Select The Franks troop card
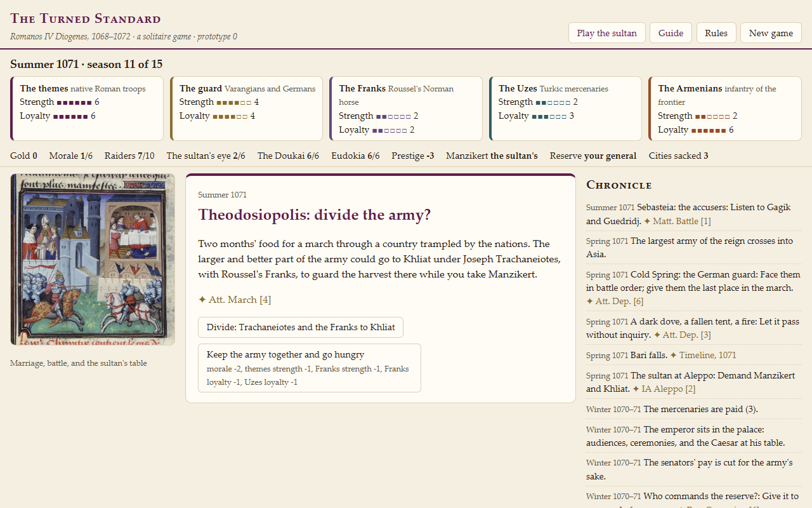Image resolution: width=812 pixels, height=508 pixels. point(406,109)
